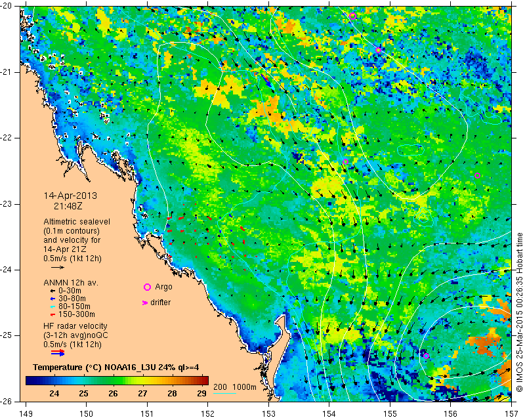
Task: Click the Argo float marker near 22.4°S 154.3°E
Action: 346,162
